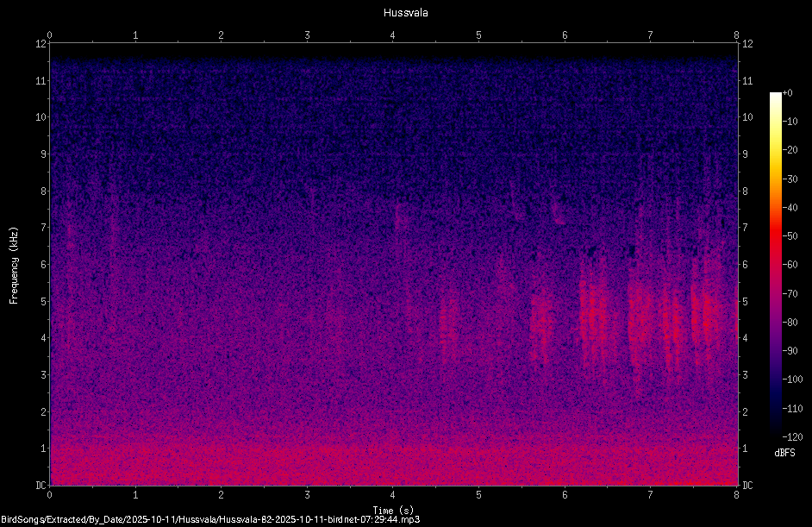Click the 5 kHz label on right axis
This screenshot has width=812, height=527.
[746, 301]
